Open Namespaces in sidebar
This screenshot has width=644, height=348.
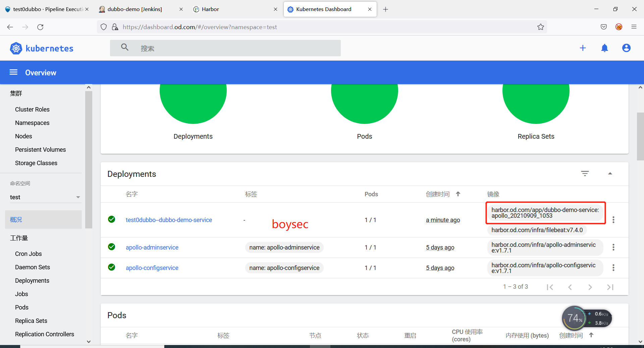coord(32,123)
